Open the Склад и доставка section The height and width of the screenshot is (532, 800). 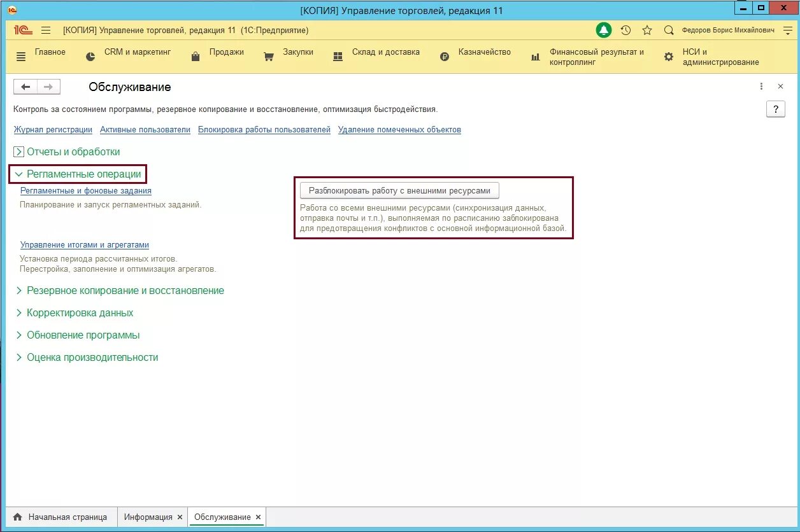coord(386,52)
